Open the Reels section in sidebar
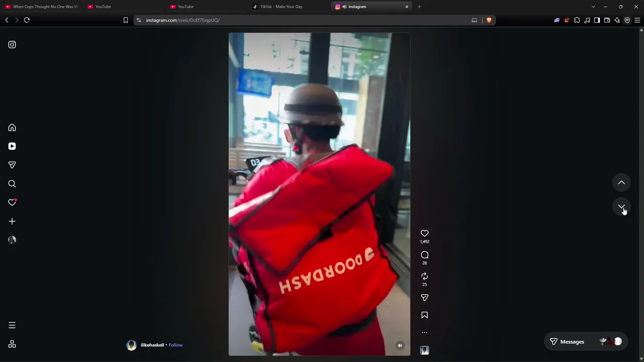The image size is (644, 362). [x=12, y=146]
